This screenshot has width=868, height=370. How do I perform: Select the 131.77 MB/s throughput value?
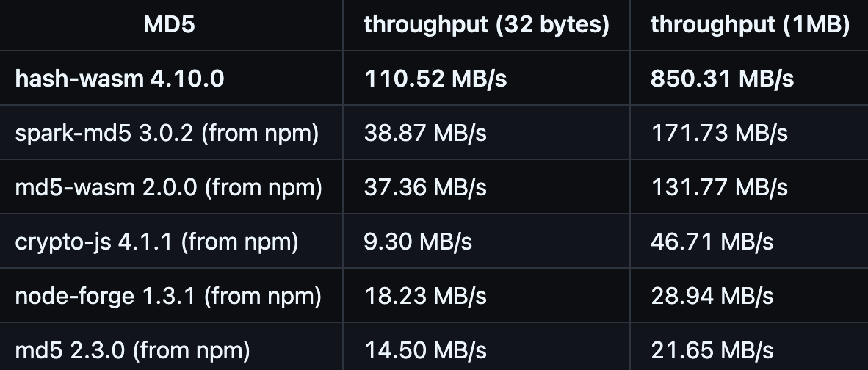[x=720, y=187]
